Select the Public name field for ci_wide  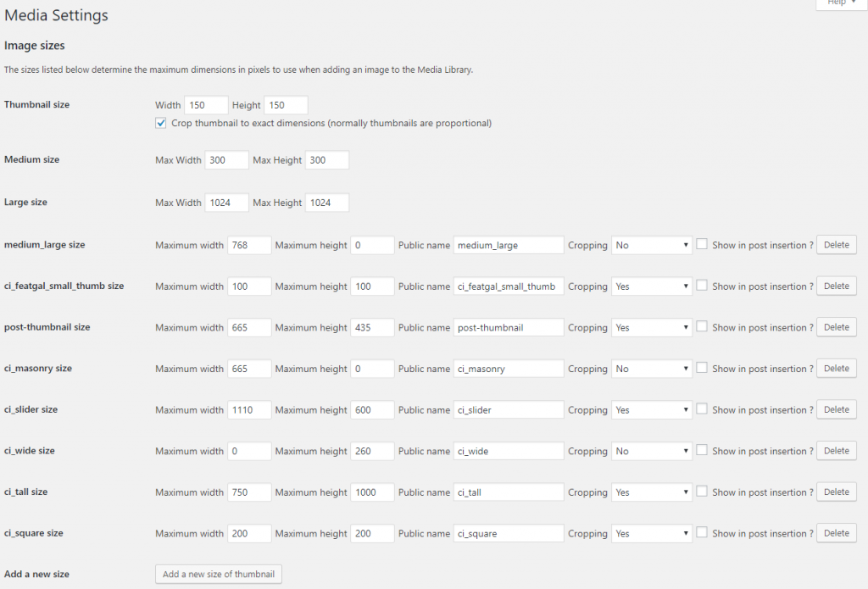(508, 450)
